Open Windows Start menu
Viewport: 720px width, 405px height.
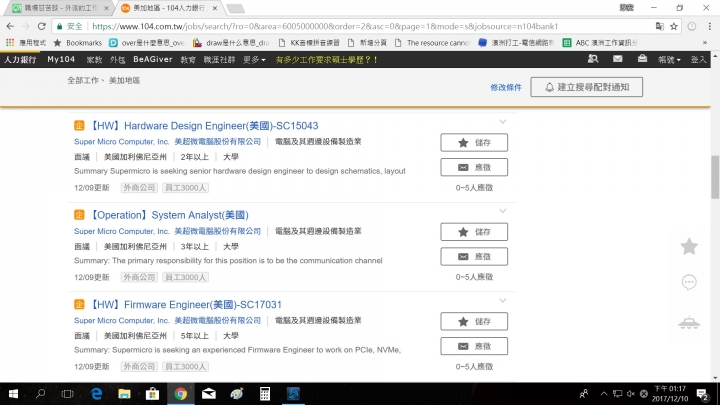(13, 394)
